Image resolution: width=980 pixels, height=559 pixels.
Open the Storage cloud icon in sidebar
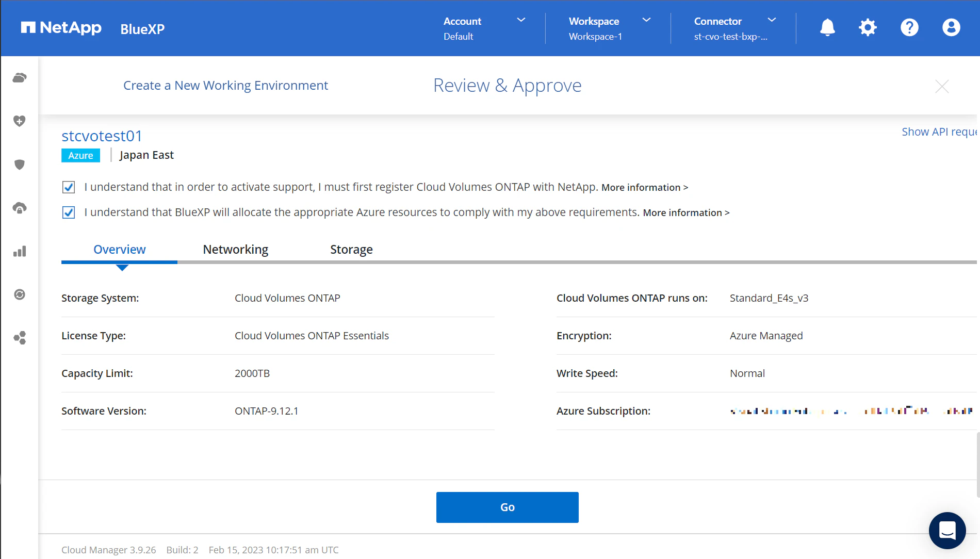click(20, 78)
